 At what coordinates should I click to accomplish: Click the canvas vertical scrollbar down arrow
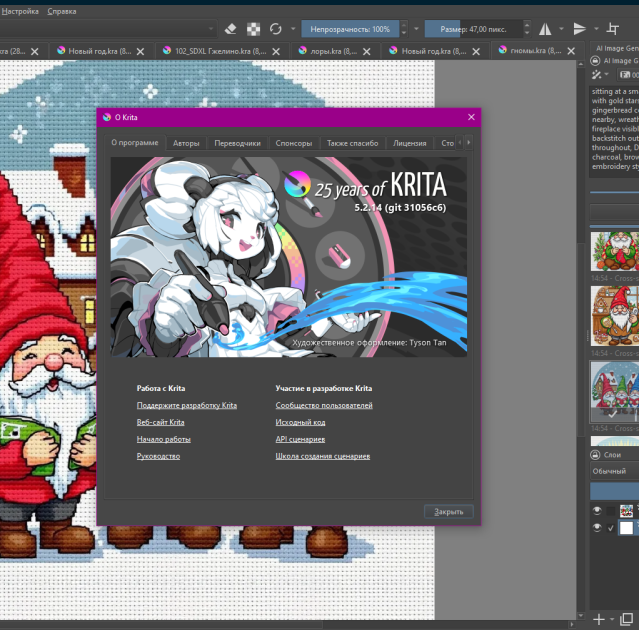(x=581, y=615)
